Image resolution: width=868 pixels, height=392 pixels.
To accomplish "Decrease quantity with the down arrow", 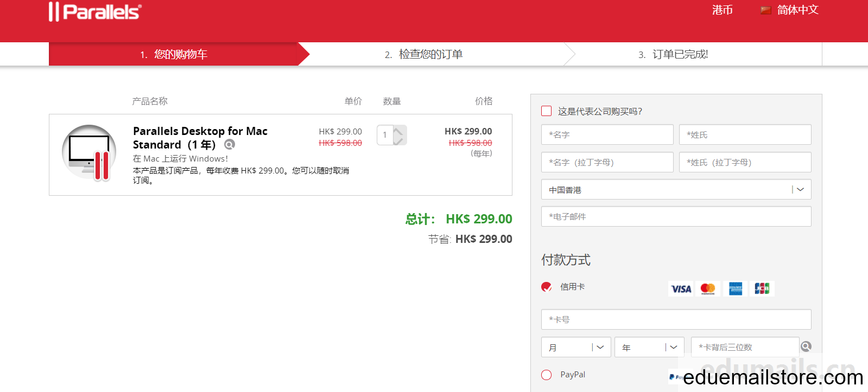I will pyautogui.click(x=398, y=140).
